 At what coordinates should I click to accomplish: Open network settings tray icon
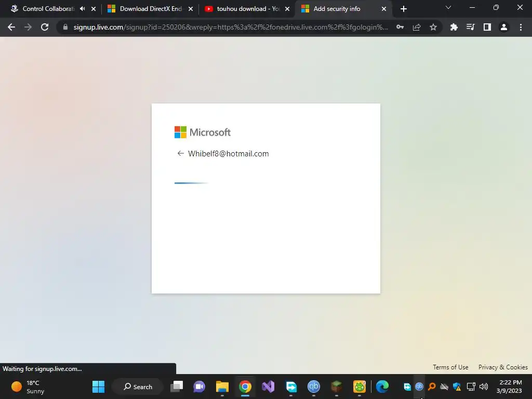click(x=471, y=387)
